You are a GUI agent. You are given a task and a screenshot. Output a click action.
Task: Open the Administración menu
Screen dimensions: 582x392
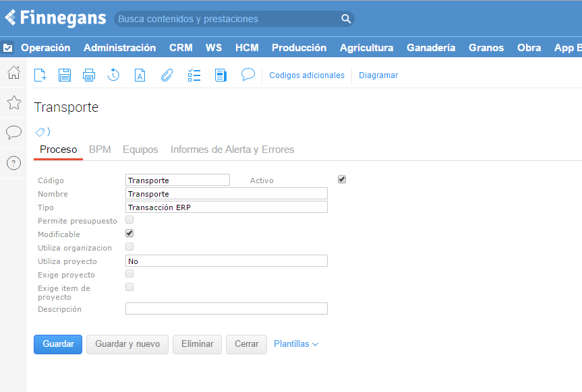click(119, 48)
